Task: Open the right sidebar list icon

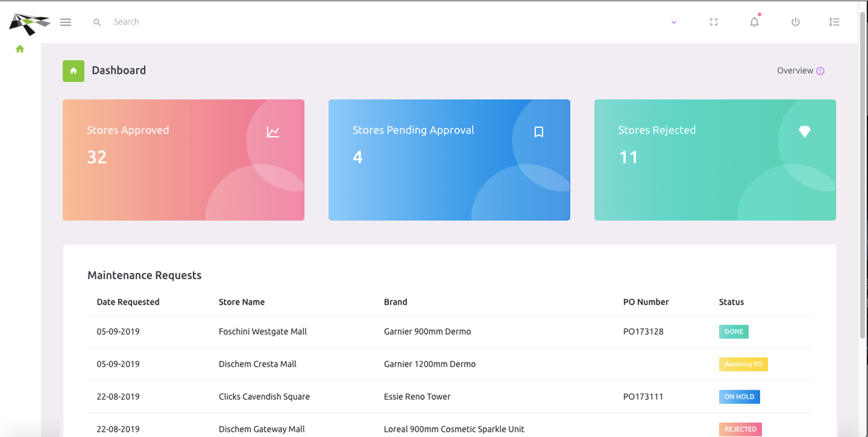Action: [x=834, y=22]
